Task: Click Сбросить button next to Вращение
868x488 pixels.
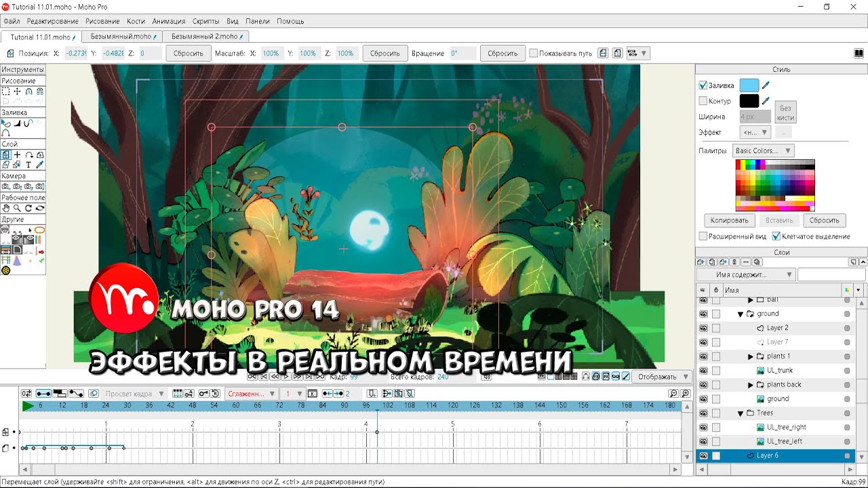Action: tap(503, 53)
